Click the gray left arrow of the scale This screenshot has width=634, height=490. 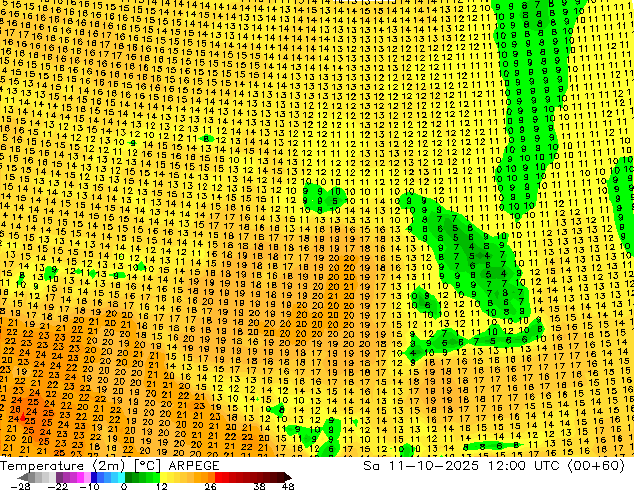pyautogui.click(x=22, y=477)
